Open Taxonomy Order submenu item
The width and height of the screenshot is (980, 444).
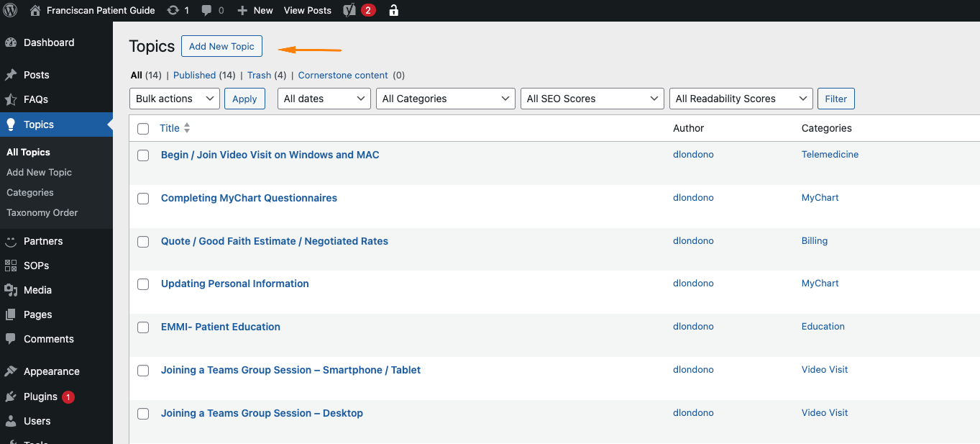pos(42,213)
